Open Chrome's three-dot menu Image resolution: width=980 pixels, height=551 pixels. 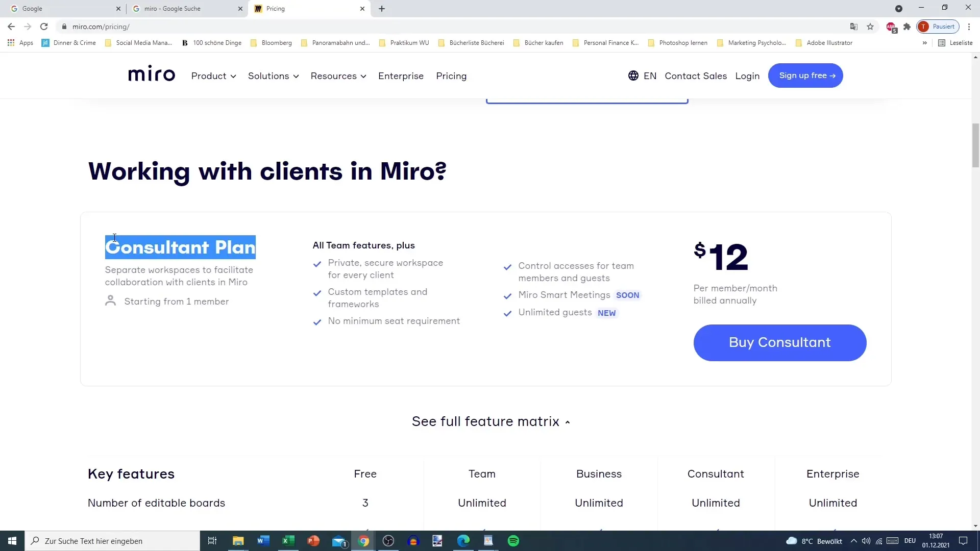point(969,27)
